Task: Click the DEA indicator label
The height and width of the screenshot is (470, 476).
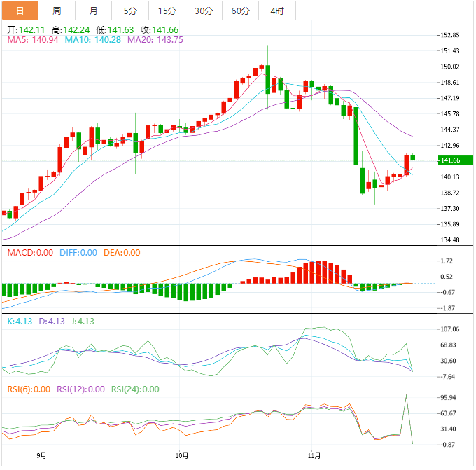Action: pyautogui.click(x=121, y=253)
